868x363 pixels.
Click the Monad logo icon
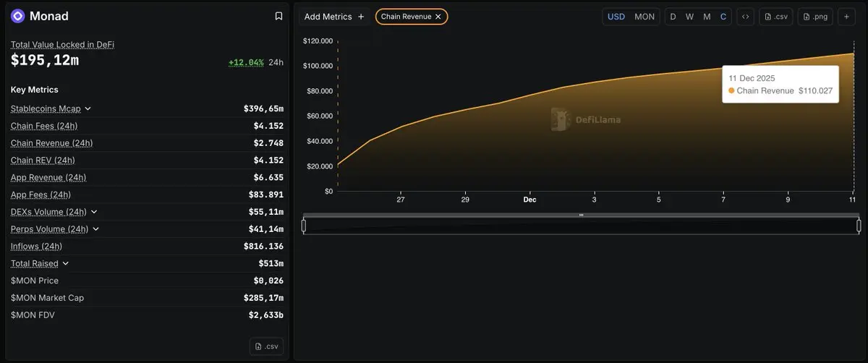18,16
